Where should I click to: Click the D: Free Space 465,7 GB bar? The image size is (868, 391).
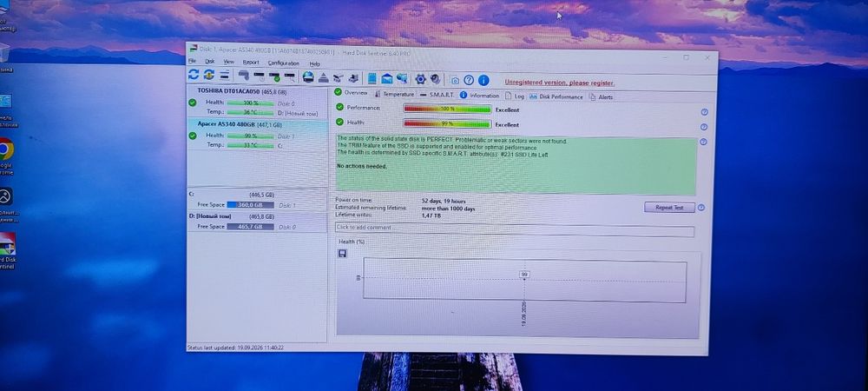pyautogui.click(x=250, y=227)
